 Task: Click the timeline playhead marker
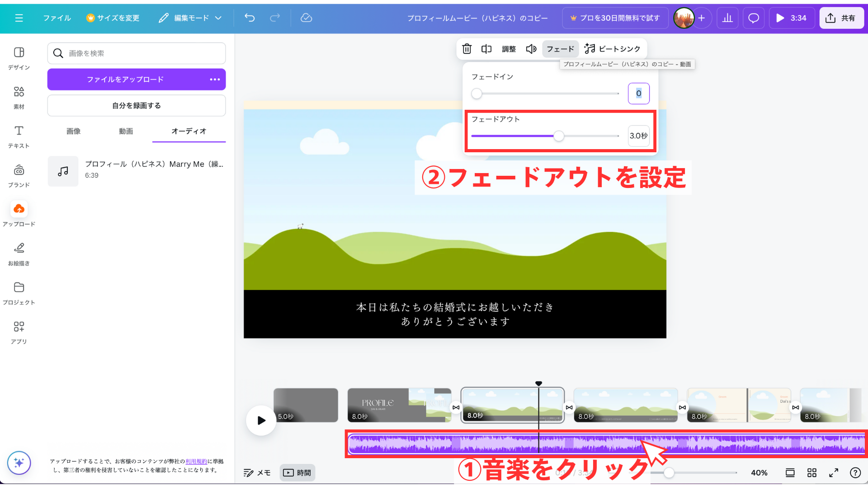point(538,384)
